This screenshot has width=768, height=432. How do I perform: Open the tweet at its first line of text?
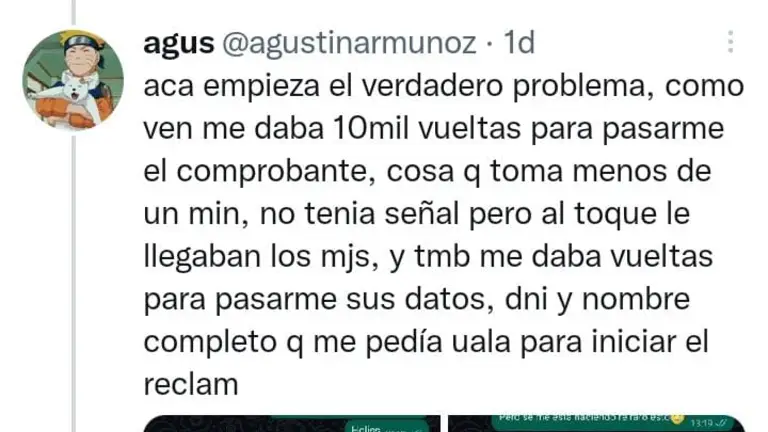coord(444,87)
